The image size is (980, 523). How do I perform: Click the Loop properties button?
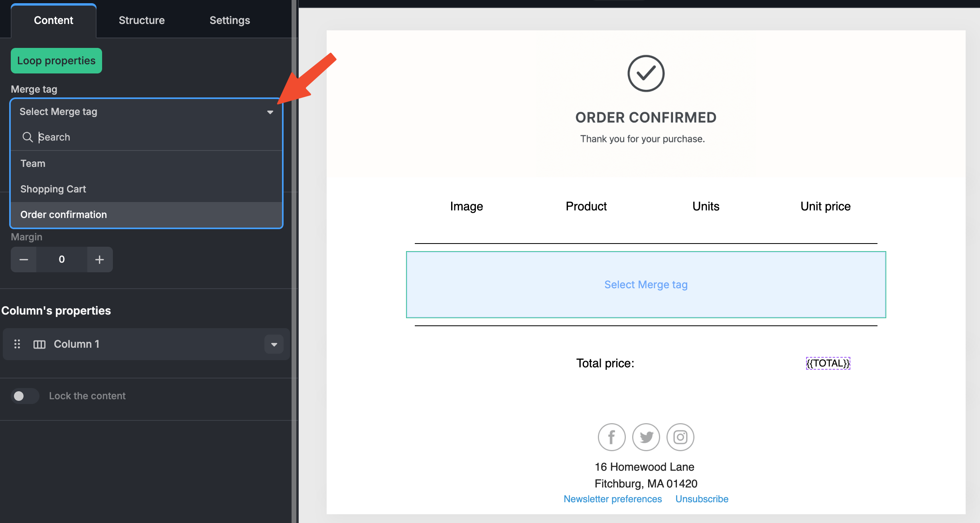tap(56, 61)
